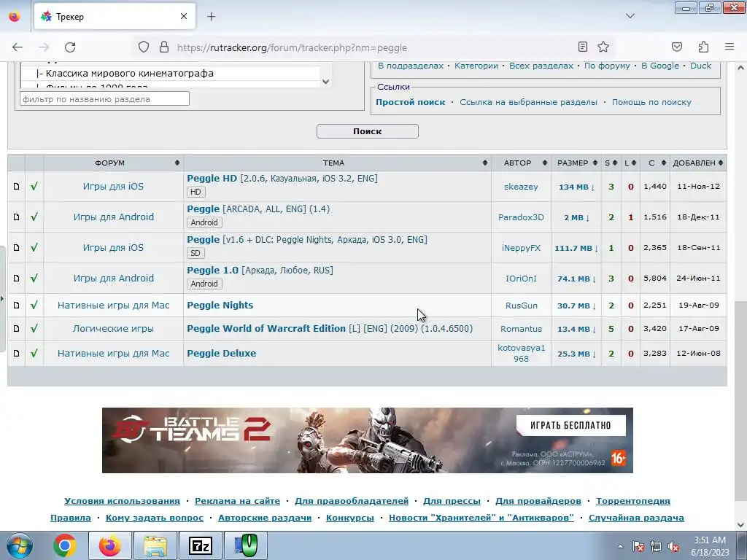747x560 pixels.
Task: Open Случайная раздача footer link
Action: point(636,518)
